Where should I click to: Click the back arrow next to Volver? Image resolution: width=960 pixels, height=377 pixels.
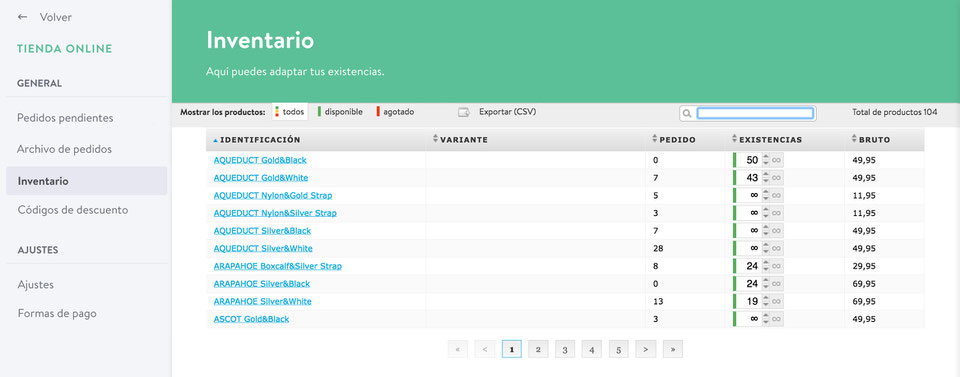pos(23,17)
